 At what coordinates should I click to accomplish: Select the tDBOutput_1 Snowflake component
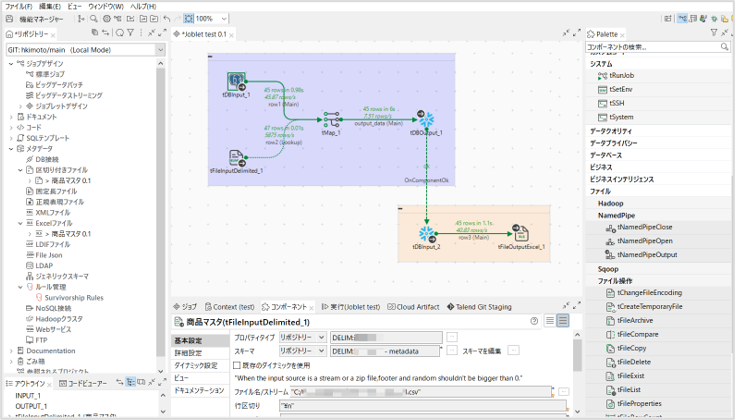(x=426, y=120)
